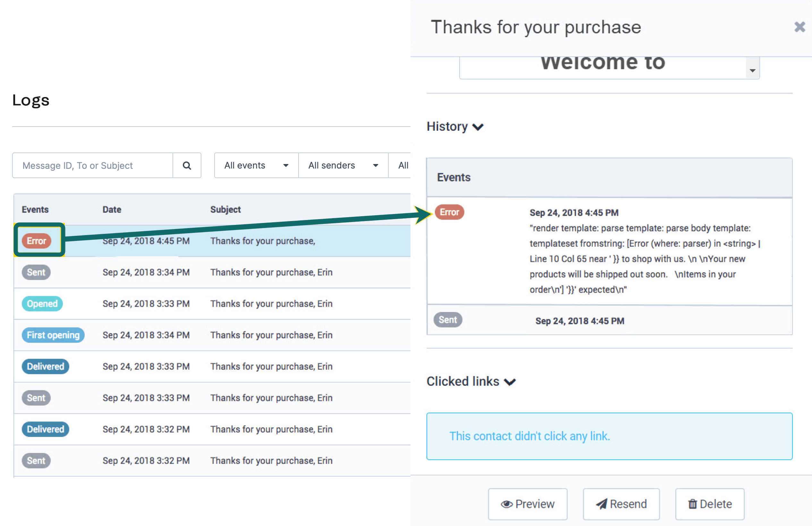Image resolution: width=812 pixels, height=526 pixels.
Task: Open the Delivered log at 3:32 PM
Action: click(x=212, y=429)
